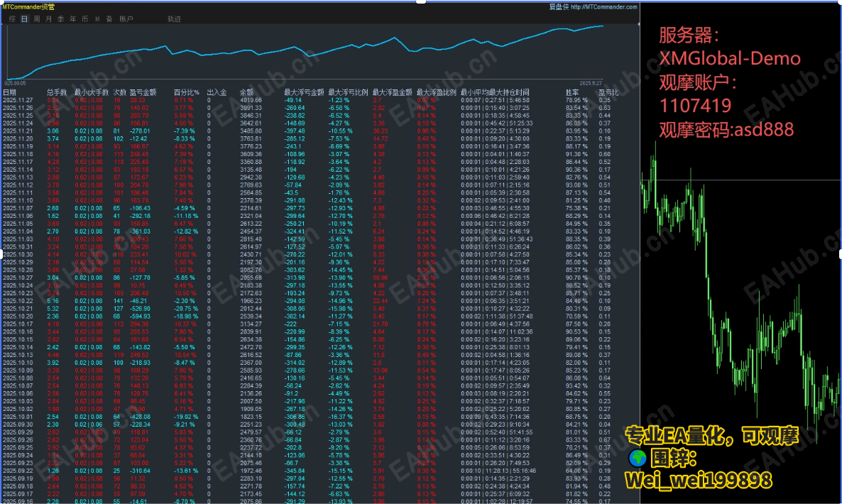The height and width of the screenshot is (504, 842).
Task: Click the equity curve chart peak
Action: click(603, 26)
